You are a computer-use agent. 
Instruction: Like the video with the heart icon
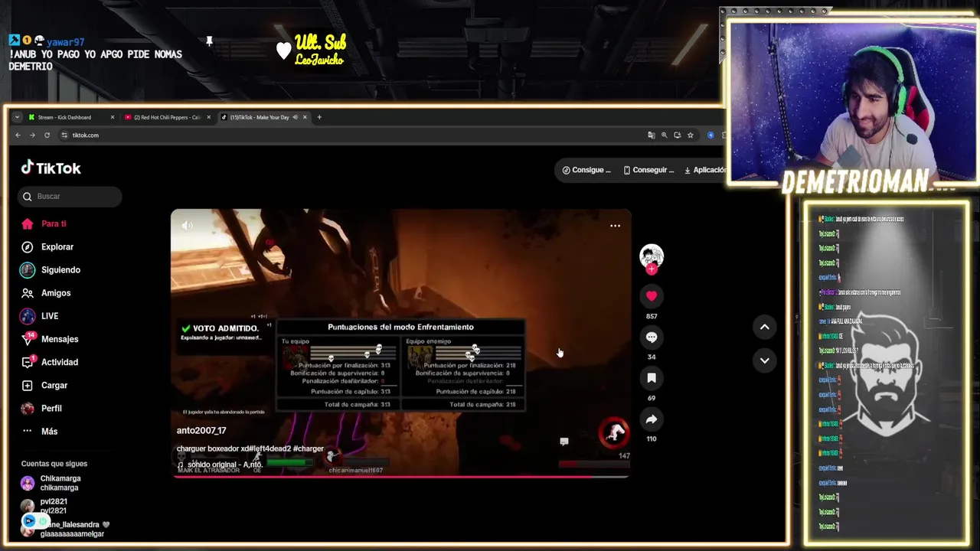click(652, 295)
